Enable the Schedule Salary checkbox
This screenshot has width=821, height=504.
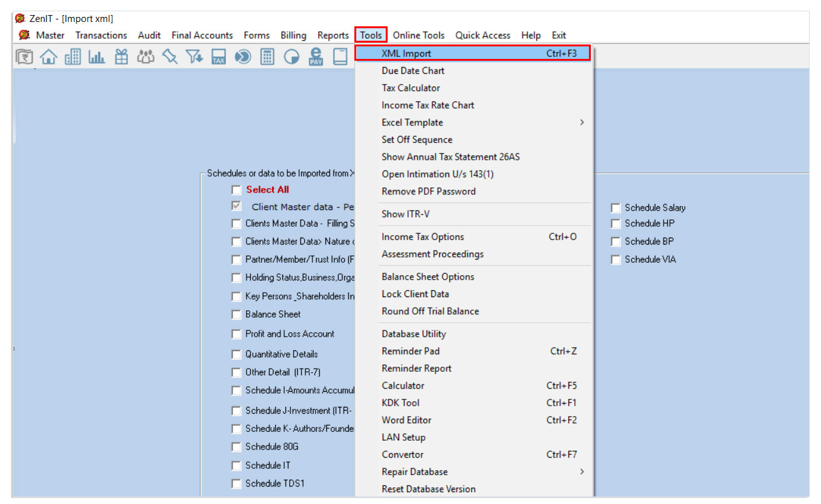tap(616, 207)
